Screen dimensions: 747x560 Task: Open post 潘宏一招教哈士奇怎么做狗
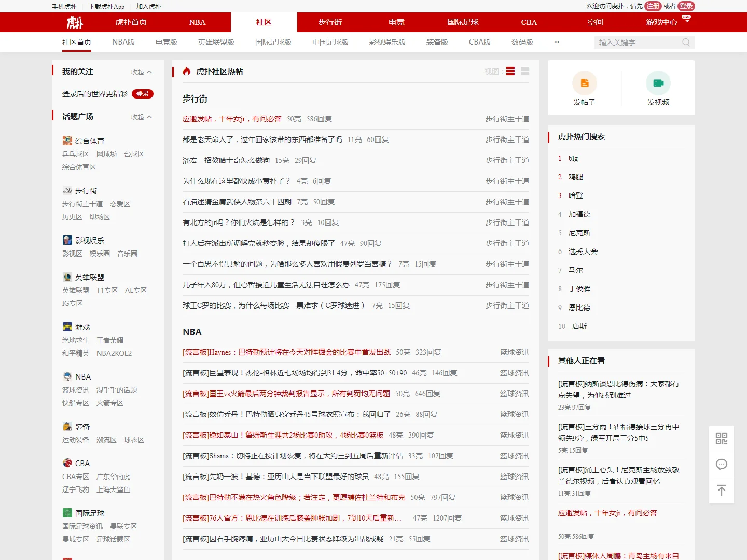226,160
